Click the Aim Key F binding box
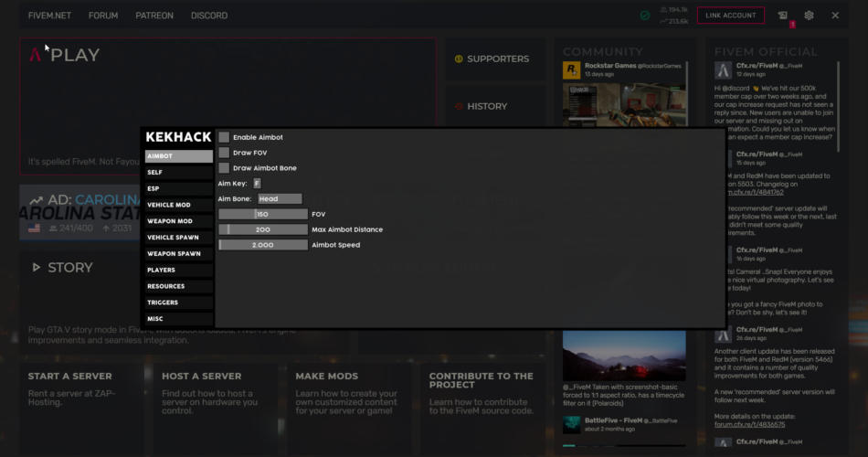The image size is (868, 457). pos(257,184)
